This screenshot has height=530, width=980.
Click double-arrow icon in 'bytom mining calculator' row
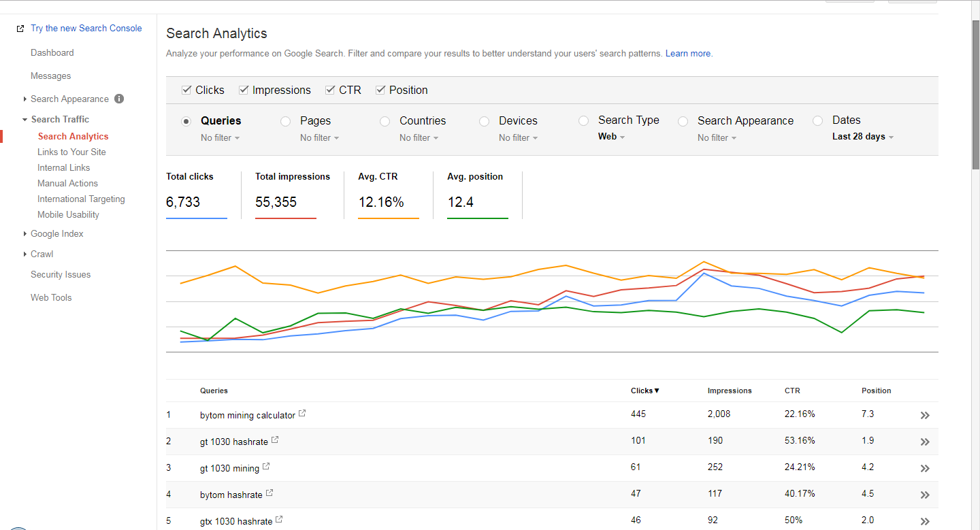[924, 415]
